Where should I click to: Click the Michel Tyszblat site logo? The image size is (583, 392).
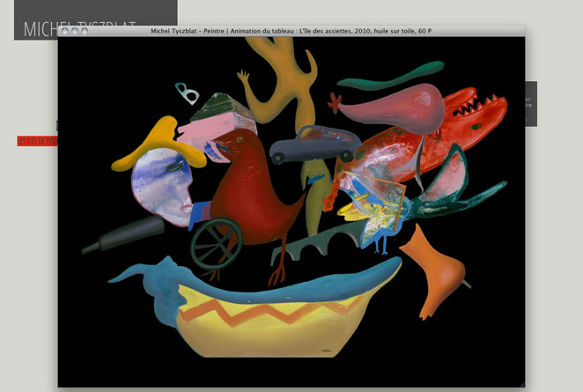click(x=40, y=28)
